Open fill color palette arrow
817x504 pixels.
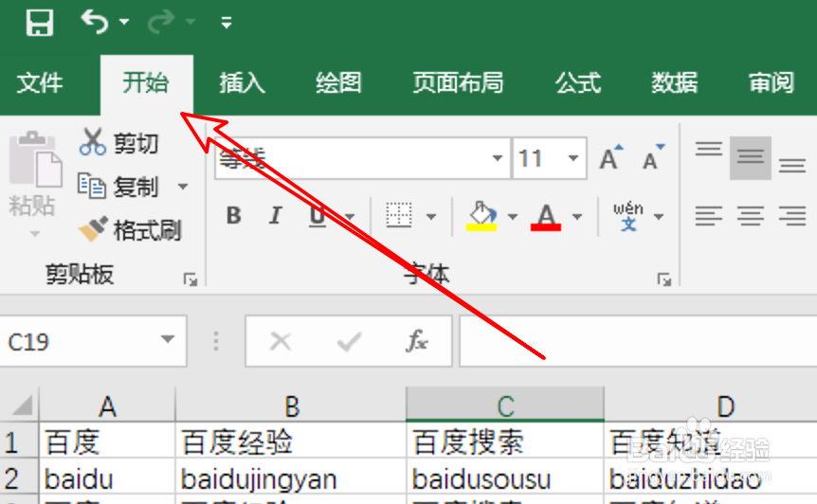pyautogui.click(x=512, y=217)
